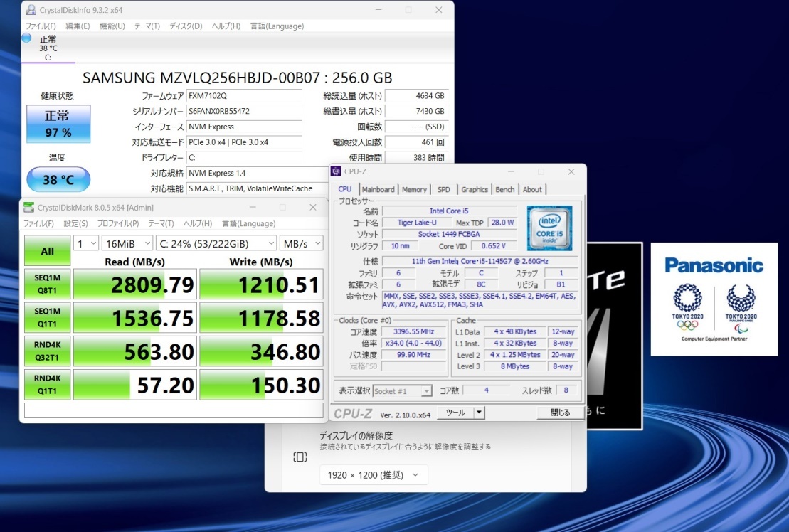Click the 461 回 power-on count value
Image resolution: width=789 pixels, height=532 pixels.
tap(416, 142)
